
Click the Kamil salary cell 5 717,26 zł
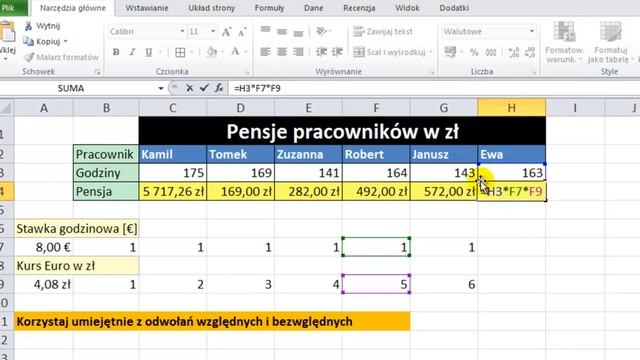tap(173, 191)
